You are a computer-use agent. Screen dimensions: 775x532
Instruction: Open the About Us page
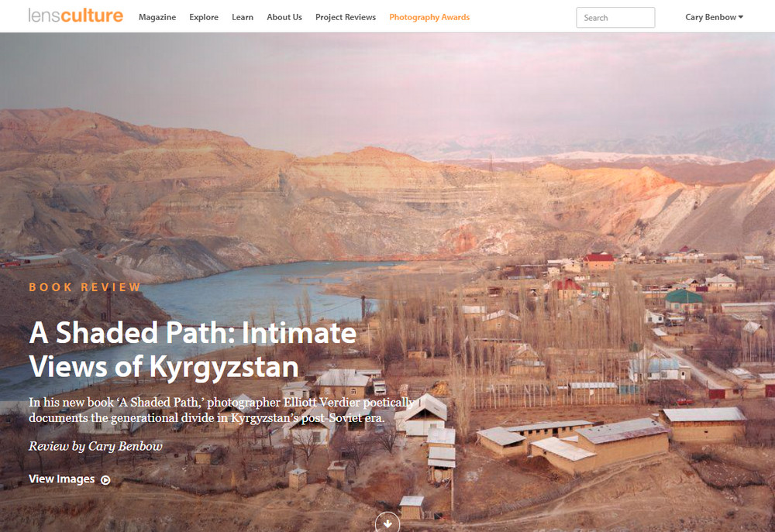284,17
